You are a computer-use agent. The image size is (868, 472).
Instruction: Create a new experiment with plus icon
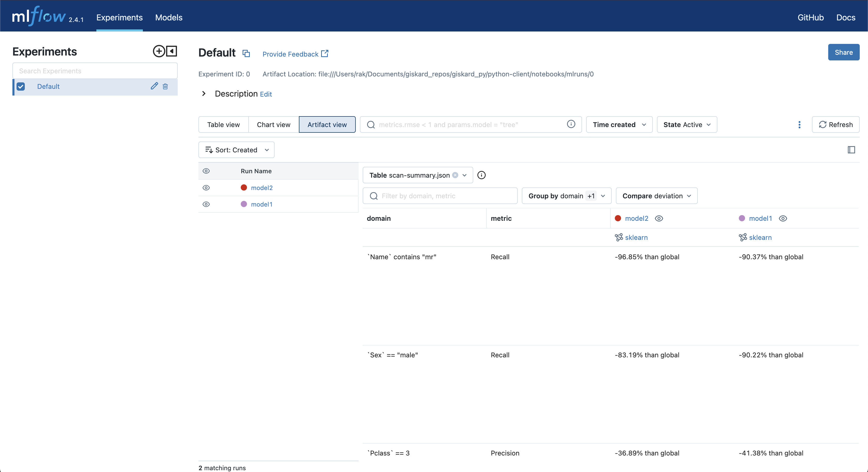point(159,51)
